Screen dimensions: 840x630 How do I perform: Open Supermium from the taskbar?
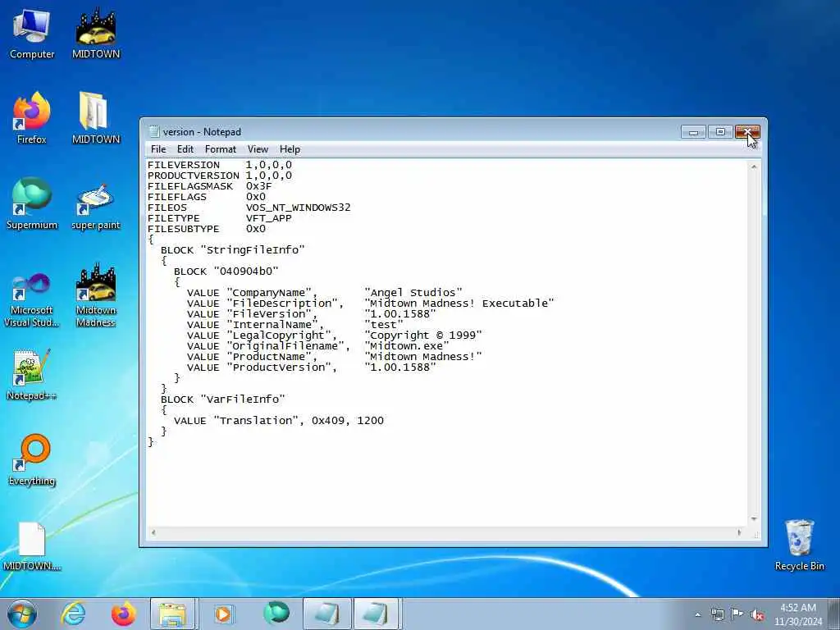pos(276,613)
